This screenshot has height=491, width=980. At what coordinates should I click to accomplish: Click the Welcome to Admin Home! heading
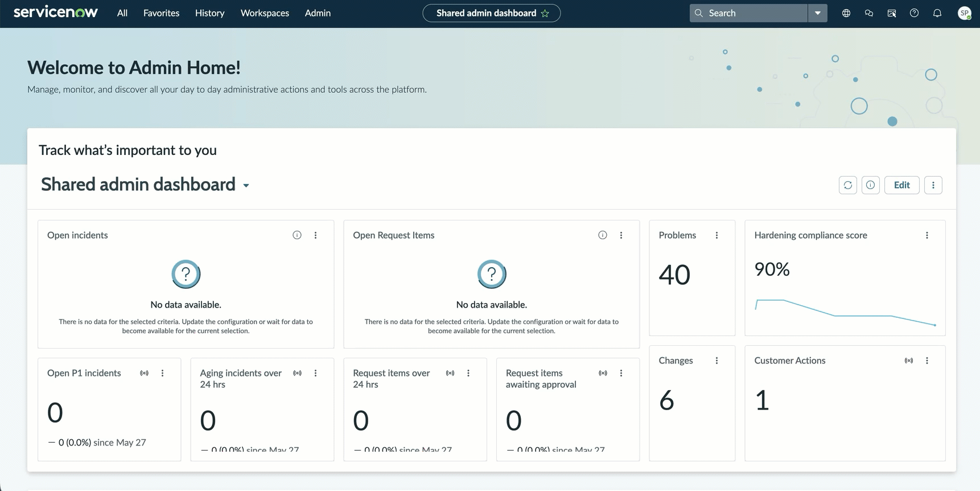[134, 67]
